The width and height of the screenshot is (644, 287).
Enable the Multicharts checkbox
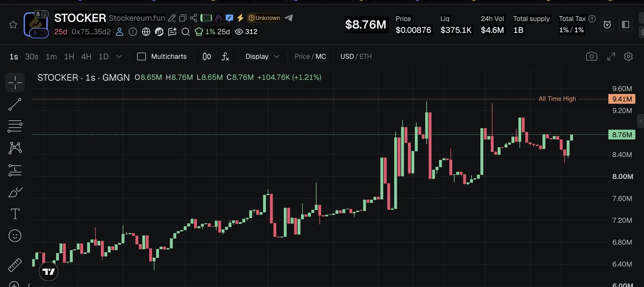pos(142,56)
